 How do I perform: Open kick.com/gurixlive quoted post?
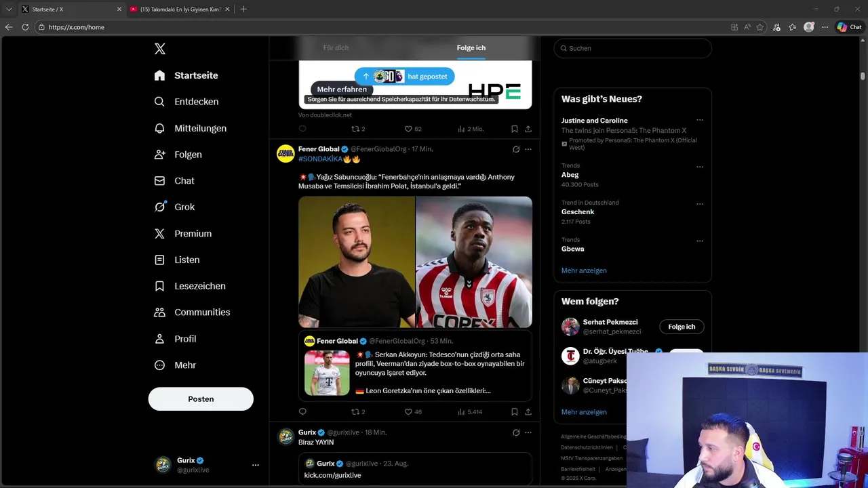pyautogui.click(x=415, y=469)
